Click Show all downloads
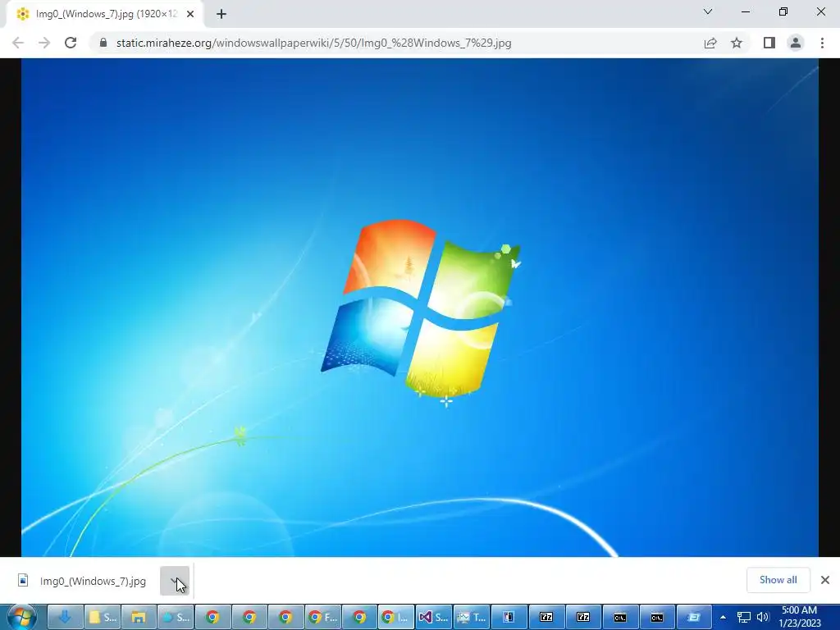The image size is (840, 630). pos(778,580)
